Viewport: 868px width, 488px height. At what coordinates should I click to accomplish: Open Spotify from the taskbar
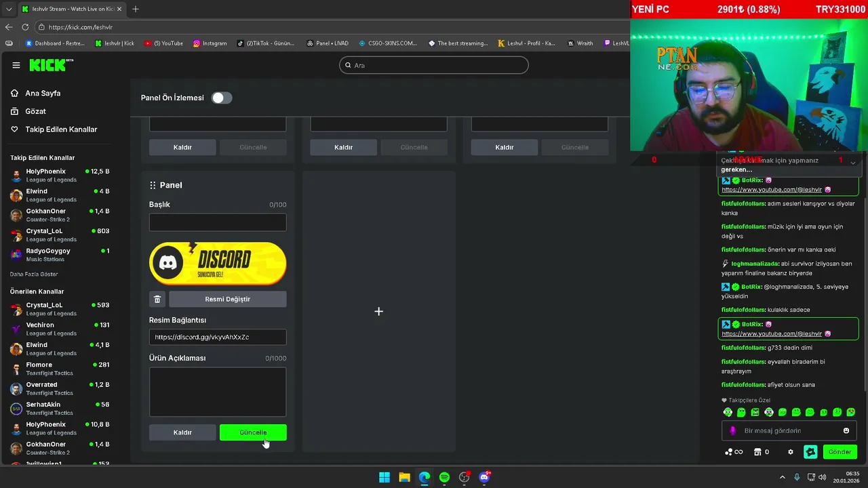444,477
